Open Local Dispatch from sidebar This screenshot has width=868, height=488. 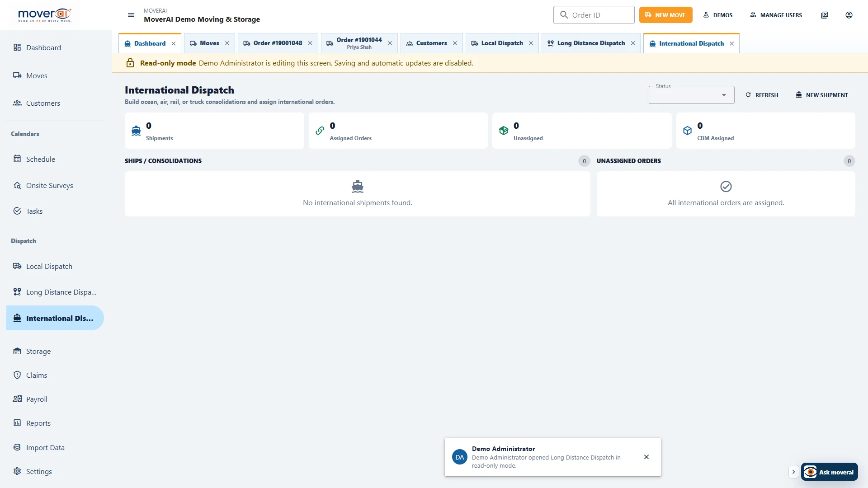pos(55,266)
